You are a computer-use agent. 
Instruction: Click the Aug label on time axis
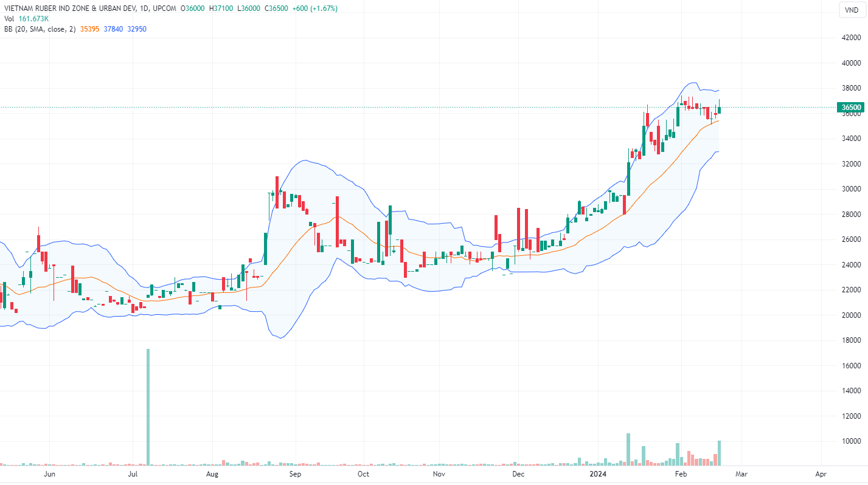click(x=212, y=473)
